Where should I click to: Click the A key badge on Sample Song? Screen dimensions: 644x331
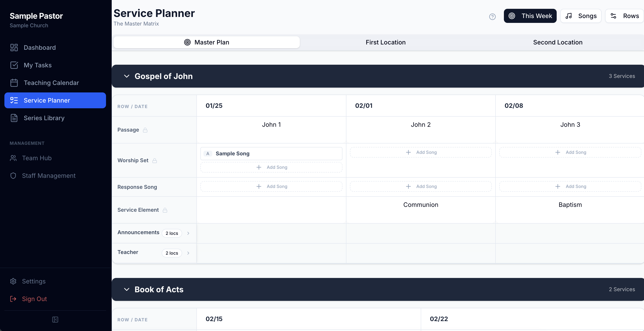pyautogui.click(x=207, y=154)
